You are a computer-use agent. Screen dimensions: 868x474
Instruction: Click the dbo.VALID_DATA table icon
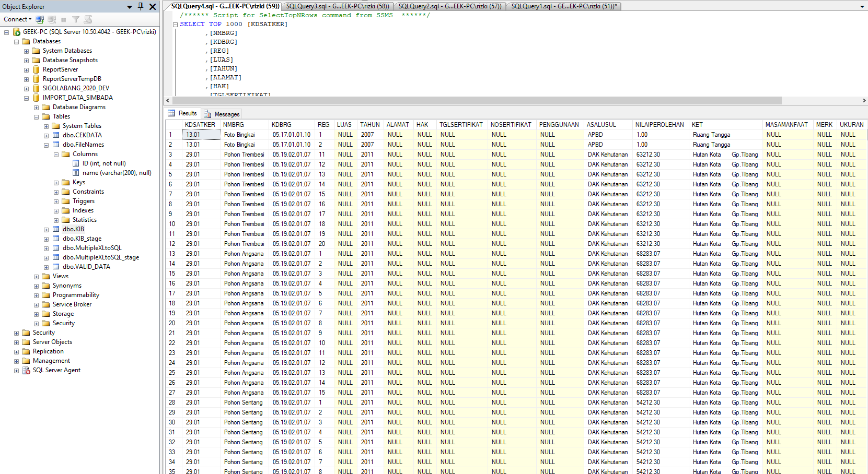click(x=56, y=267)
